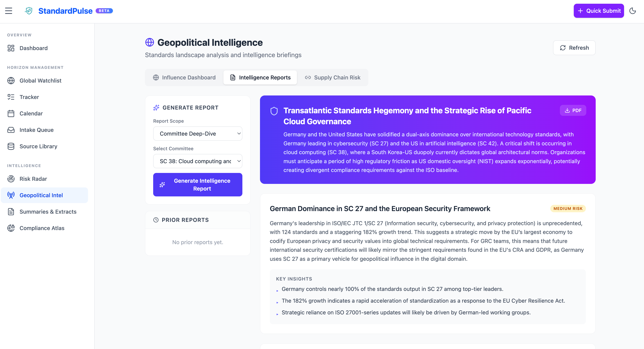Refresh the Geopolitical Intelligence page
This screenshot has width=644, height=349.
[574, 48]
